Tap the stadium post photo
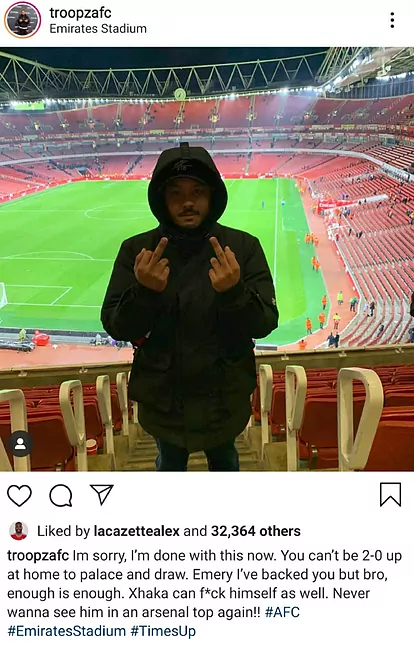 207,259
